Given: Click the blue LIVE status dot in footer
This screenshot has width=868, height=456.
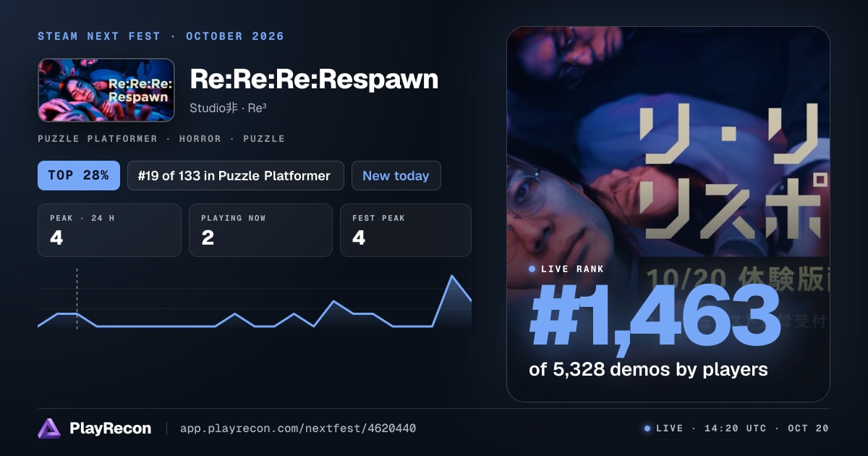Looking at the screenshot, I should 647,428.
